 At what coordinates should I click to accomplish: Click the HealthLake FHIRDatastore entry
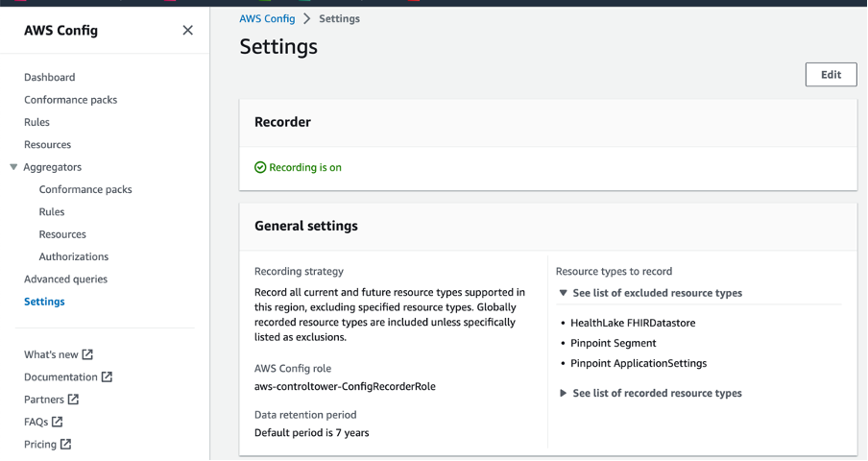coord(633,323)
